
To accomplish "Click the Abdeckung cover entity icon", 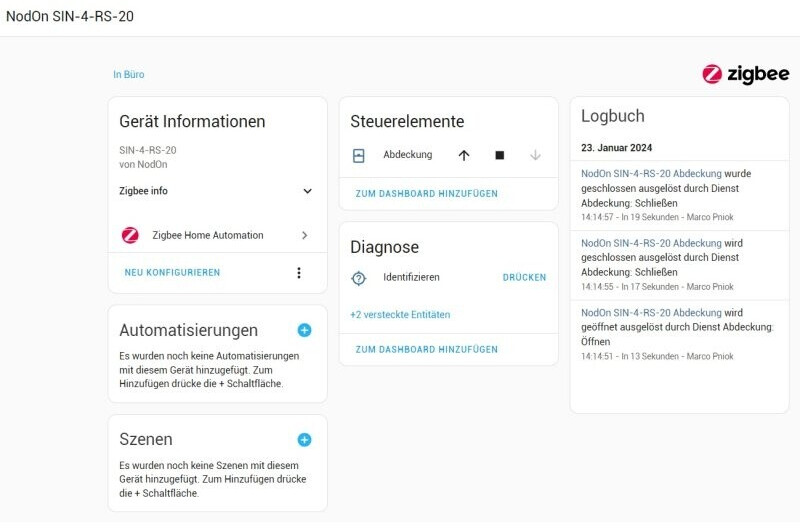I will tap(360, 155).
